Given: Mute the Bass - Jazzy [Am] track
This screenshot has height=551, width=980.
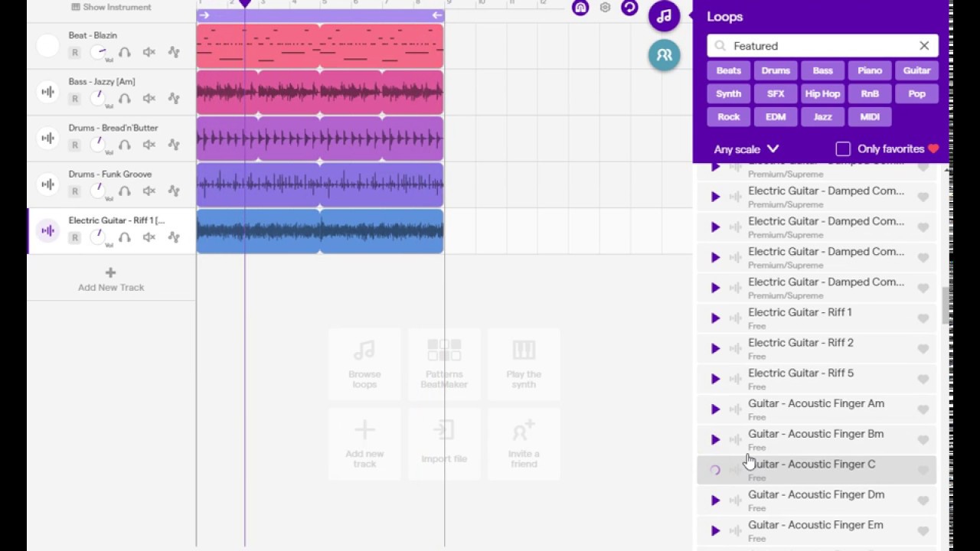Looking at the screenshot, I should tap(149, 99).
